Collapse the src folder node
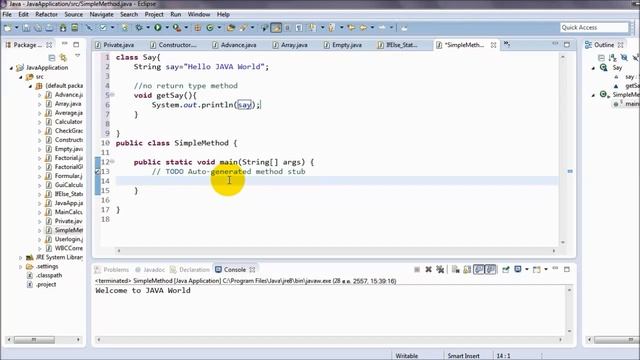The height and width of the screenshot is (360, 640). coord(20,77)
